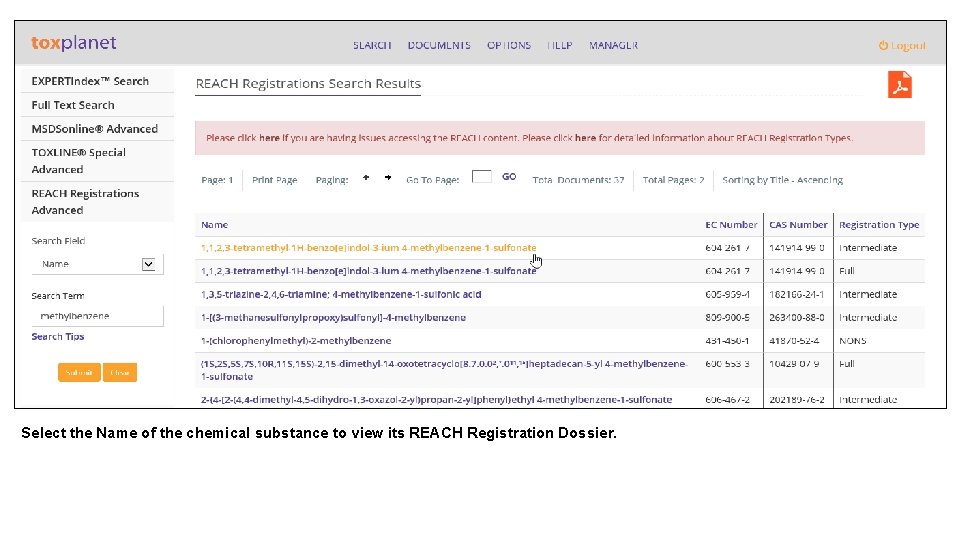Open the OPTIONS menu

pos(509,45)
